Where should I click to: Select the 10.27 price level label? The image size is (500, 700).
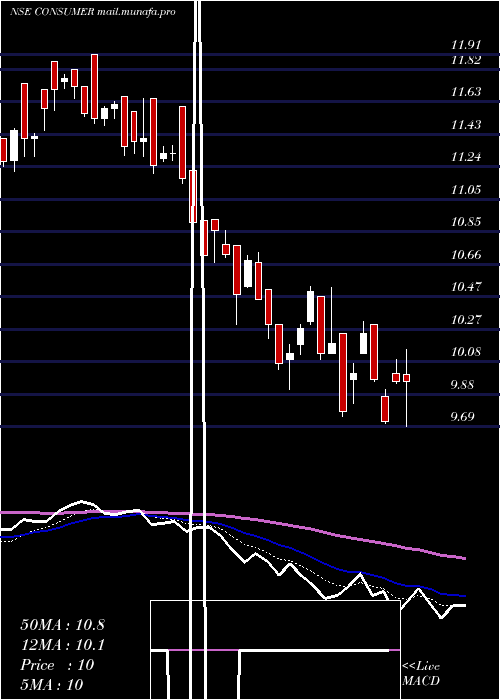coord(466,320)
